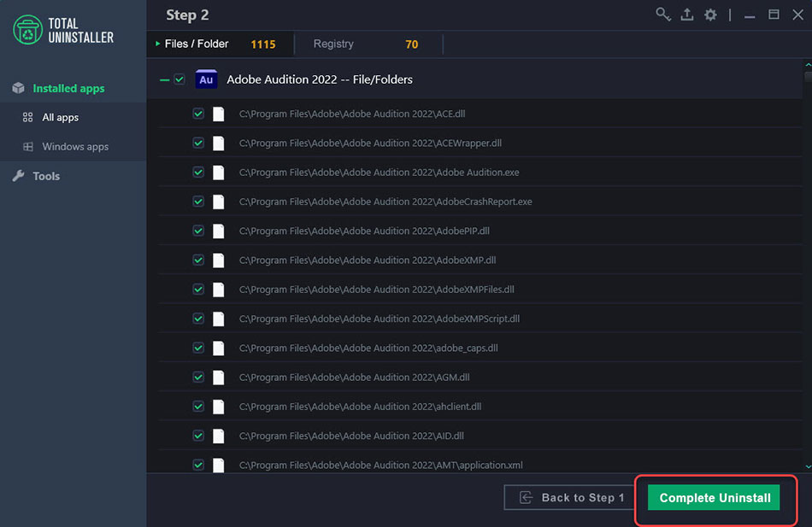Viewport: 812px width, 527px height.
Task: Click file icon beside ACEWrapper.dll
Action: click(x=219, y=143)
